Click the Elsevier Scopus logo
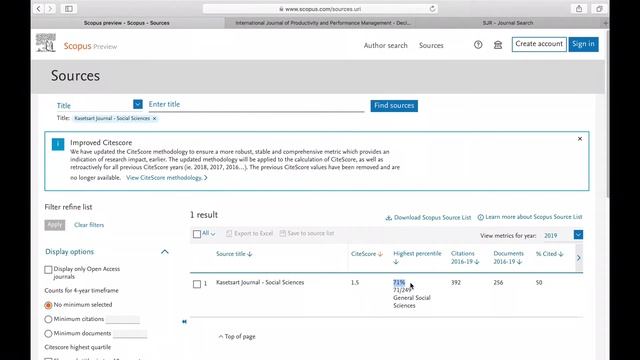Screen dimensions: 640x360 (x=46, y=43)
